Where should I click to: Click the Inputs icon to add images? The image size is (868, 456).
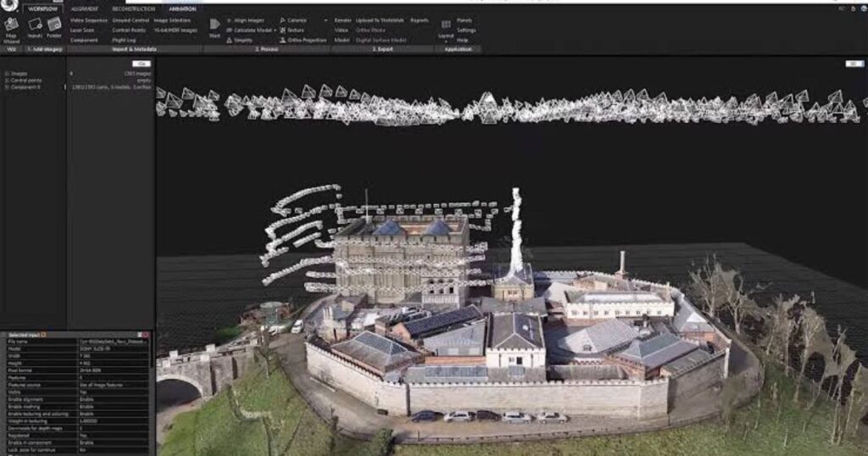tap(35, 26)
